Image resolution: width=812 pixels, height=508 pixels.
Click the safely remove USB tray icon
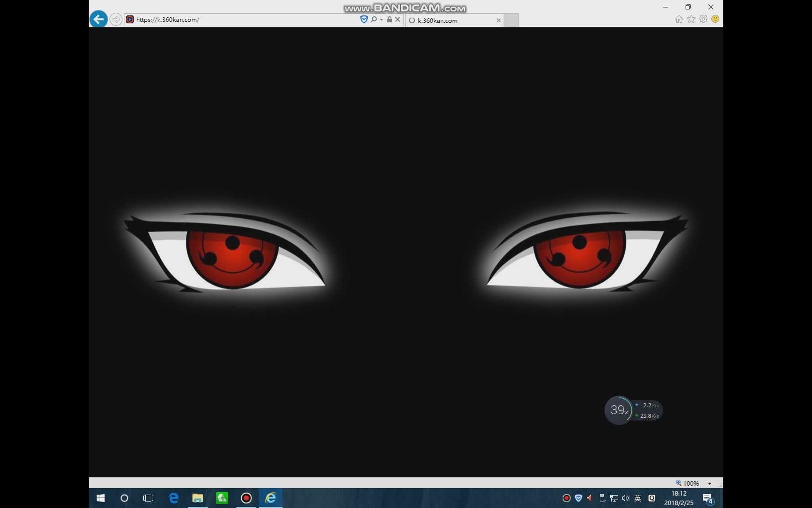[x=602, y=498]
